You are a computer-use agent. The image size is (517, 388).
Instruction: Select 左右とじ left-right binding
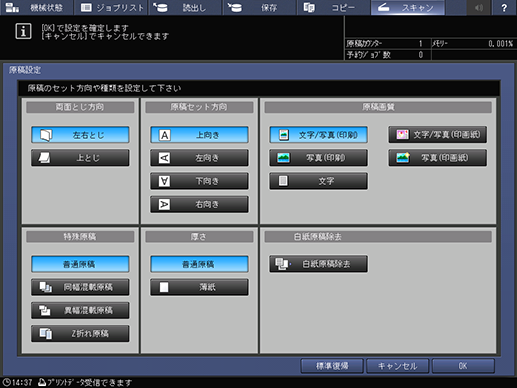point(80,135)
